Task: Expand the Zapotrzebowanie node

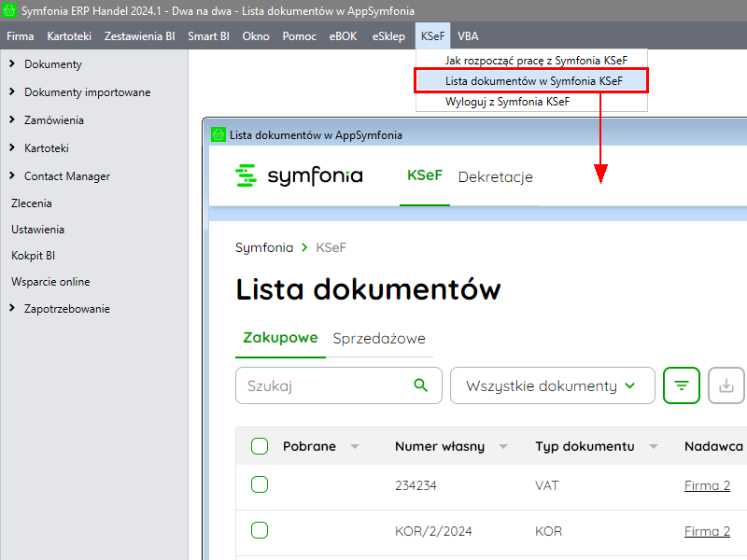Action: tap(12, 308)
